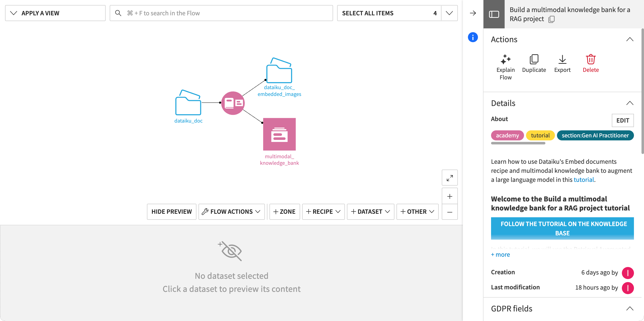Click the + Zone button

285,212
